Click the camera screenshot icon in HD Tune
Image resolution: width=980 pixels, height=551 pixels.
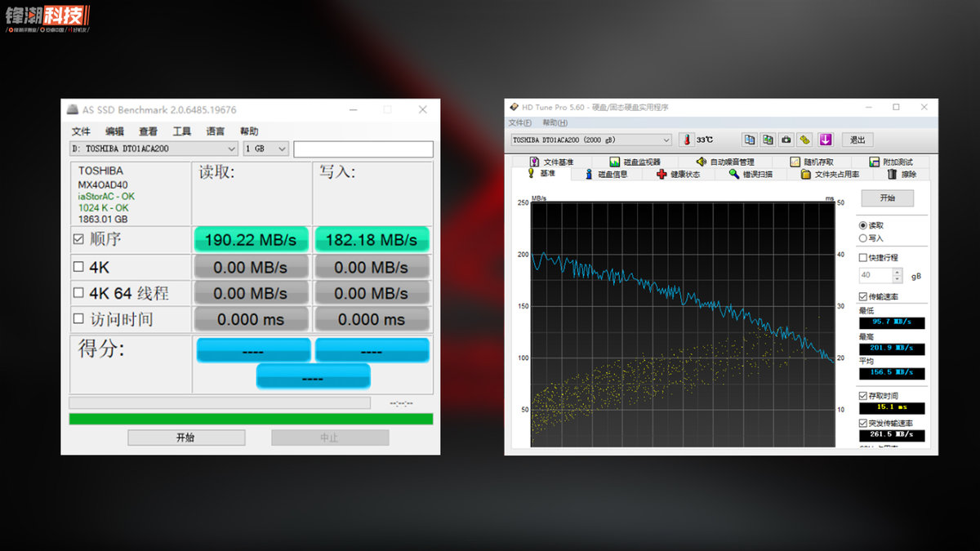point(786,140)
